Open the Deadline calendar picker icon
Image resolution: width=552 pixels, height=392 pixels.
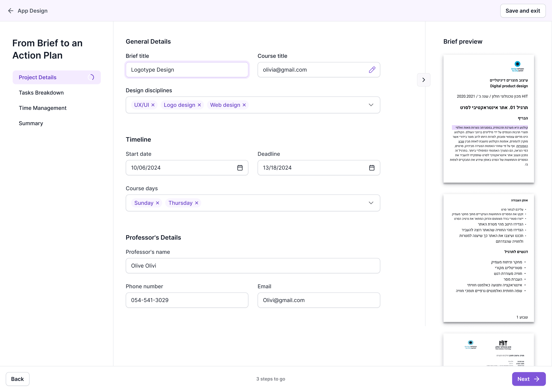pos(372,168)
